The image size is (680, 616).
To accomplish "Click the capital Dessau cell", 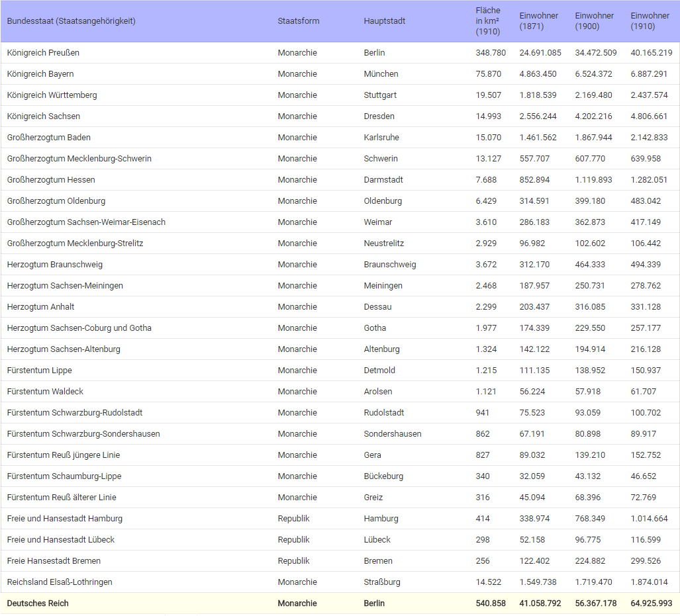I will (377, 307).
